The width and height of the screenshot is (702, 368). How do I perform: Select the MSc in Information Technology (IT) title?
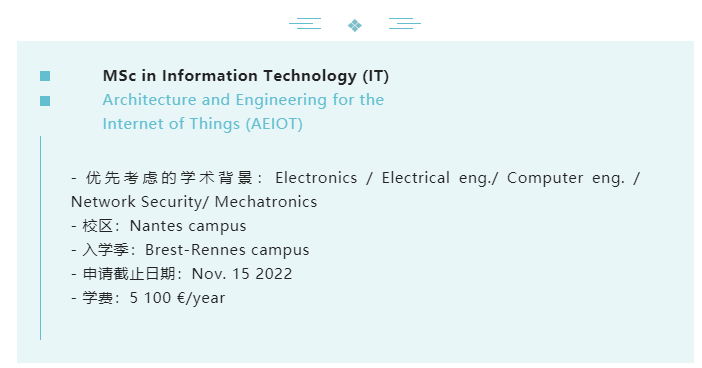click(x=246, y=76)
